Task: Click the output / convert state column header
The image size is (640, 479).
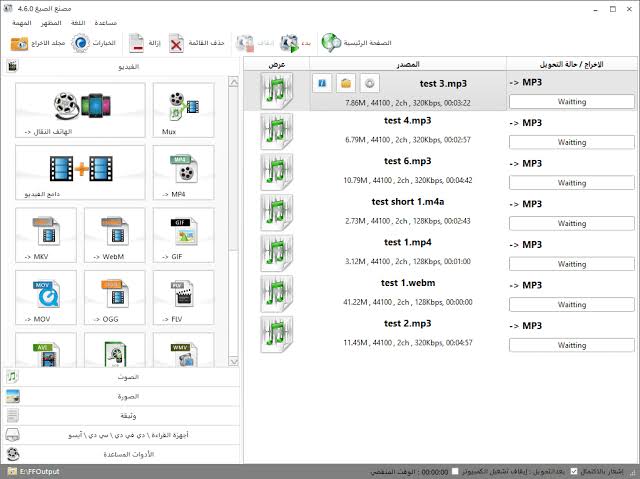Action: 571,64
